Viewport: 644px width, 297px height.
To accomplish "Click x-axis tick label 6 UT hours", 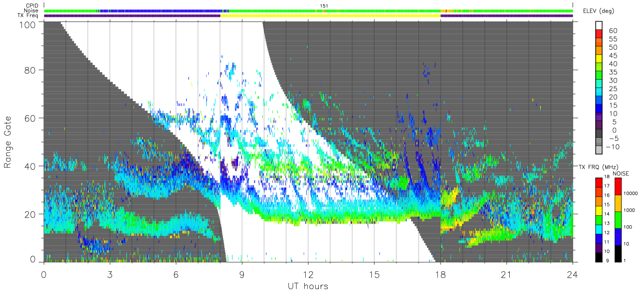I will tap(176, 274).
